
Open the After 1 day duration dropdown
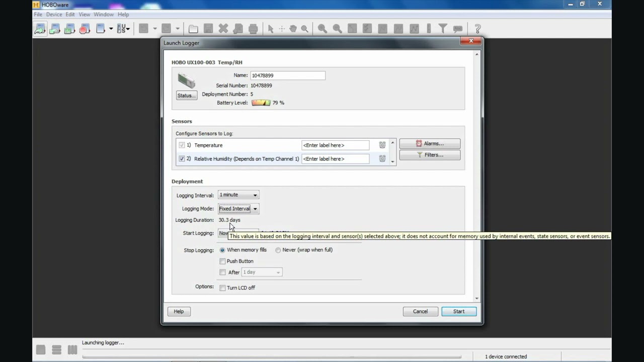click(262, 272)
